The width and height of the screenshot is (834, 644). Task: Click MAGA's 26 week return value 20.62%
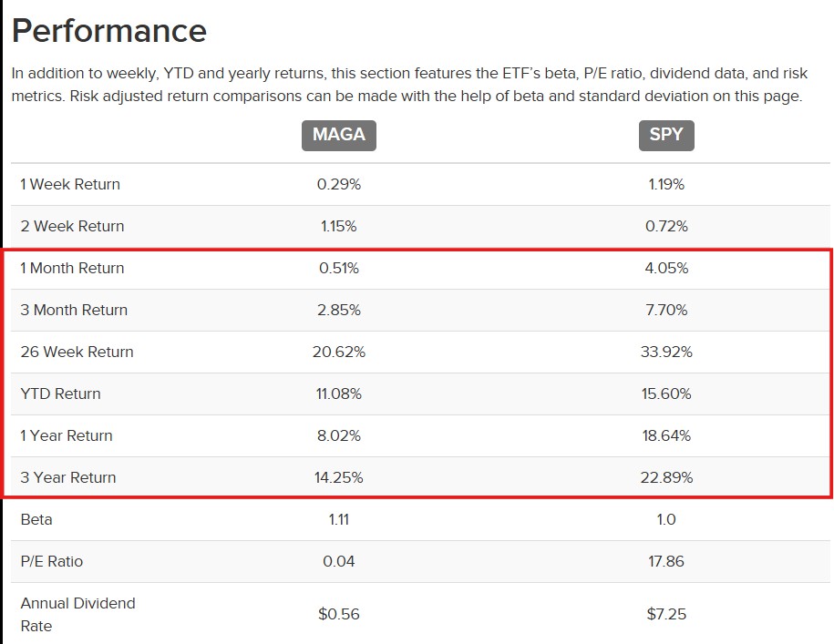(x=339, y=352)
